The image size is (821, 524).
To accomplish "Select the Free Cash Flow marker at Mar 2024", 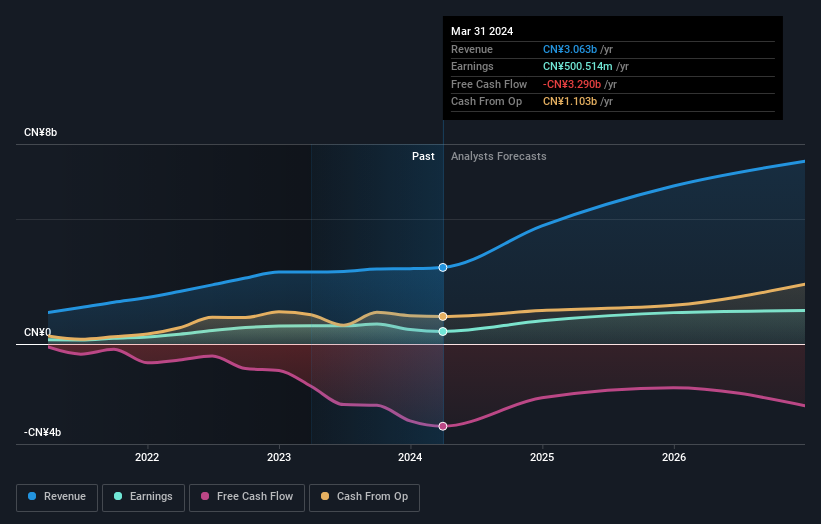I will pyautogui.click(x=443, y=426).
